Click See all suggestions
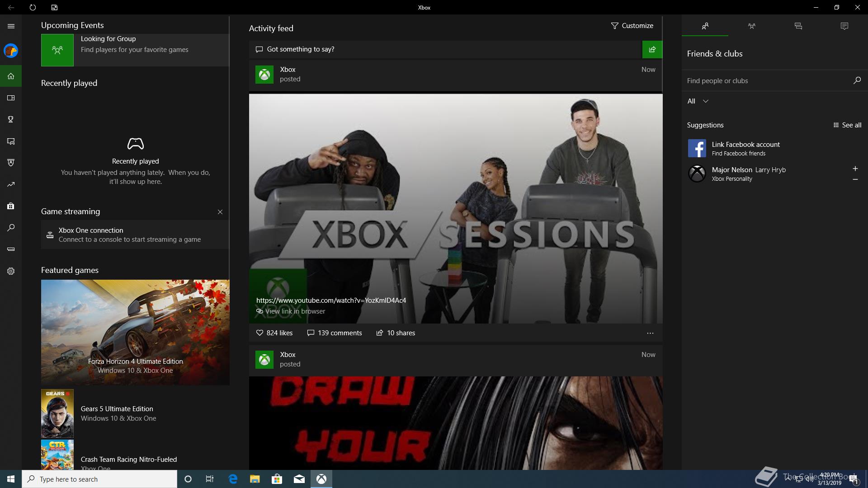This screenshot has width=868, height=488. (847, 125)
